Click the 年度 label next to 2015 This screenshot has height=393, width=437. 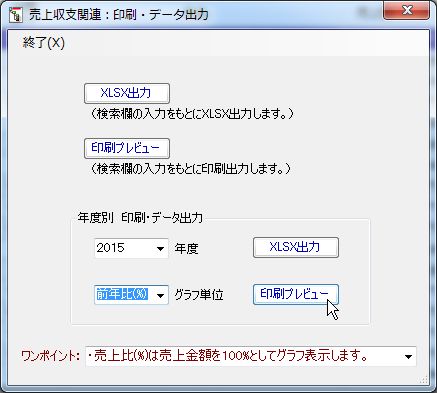tap(186, 248)
